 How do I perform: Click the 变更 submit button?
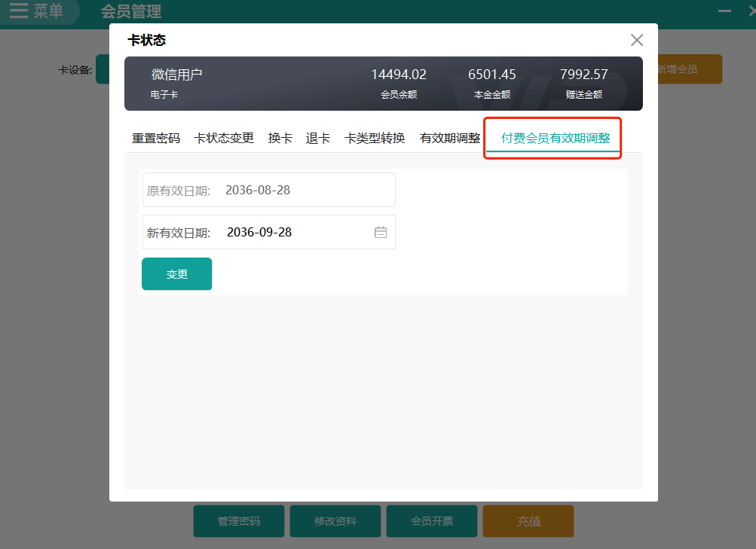(176, 273)
